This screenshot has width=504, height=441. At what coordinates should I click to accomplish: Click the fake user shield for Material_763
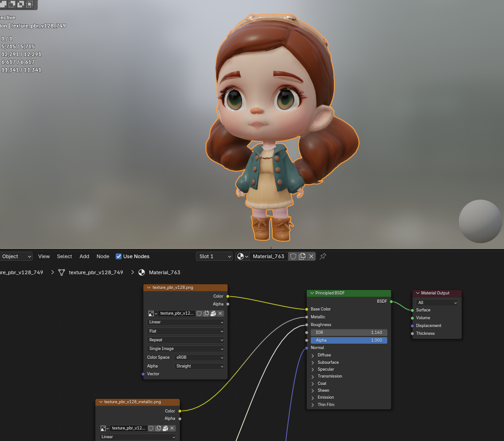(x=293, y=256)
